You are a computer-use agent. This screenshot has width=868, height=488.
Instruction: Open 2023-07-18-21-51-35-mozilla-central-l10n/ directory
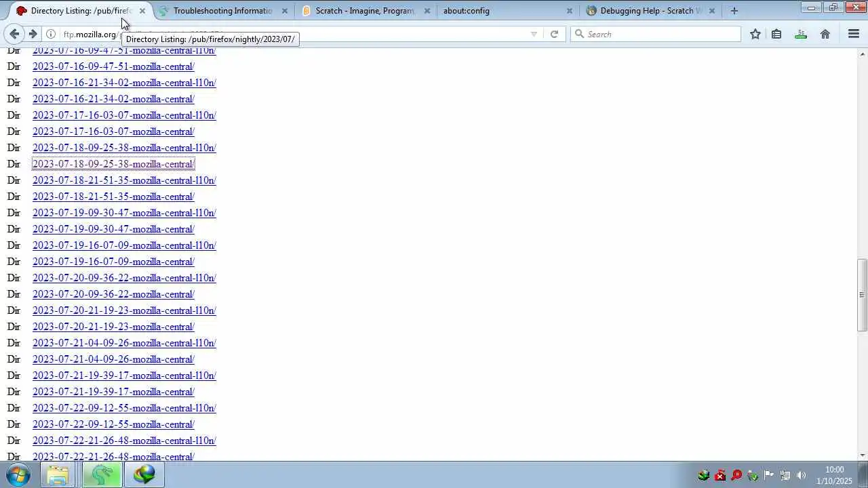coord(124,180)
